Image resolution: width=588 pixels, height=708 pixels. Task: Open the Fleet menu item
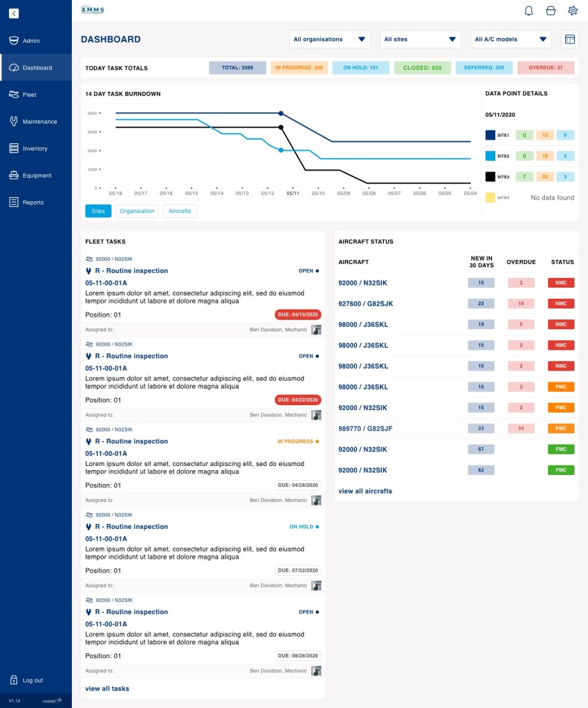pyautogui.click(x=29, y=95)
